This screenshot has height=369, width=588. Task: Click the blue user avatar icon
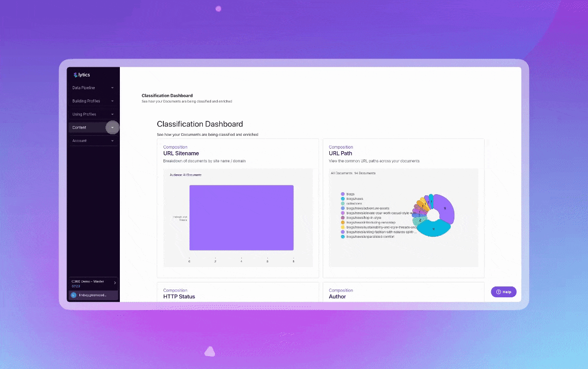pyautogui.click(x=74, y=295)
